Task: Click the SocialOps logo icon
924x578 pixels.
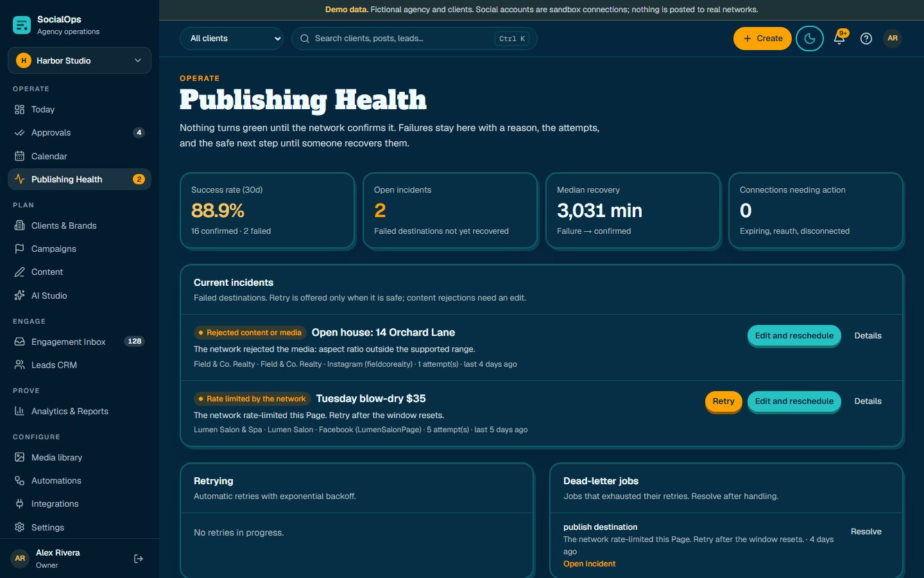Action: click(22, 25)
